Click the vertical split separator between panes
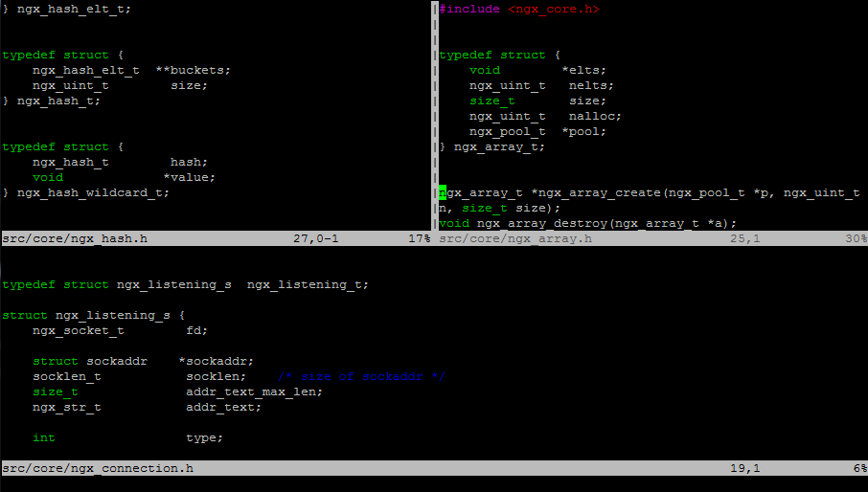 point(434,115)
